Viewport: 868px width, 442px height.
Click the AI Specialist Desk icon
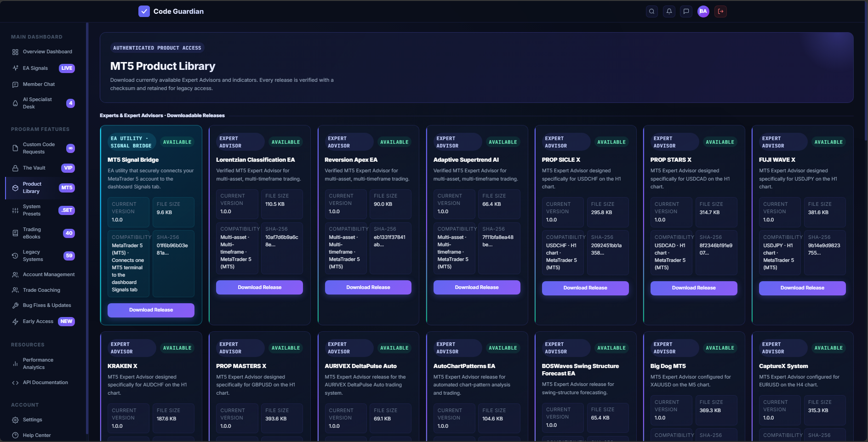coord(15,103)
